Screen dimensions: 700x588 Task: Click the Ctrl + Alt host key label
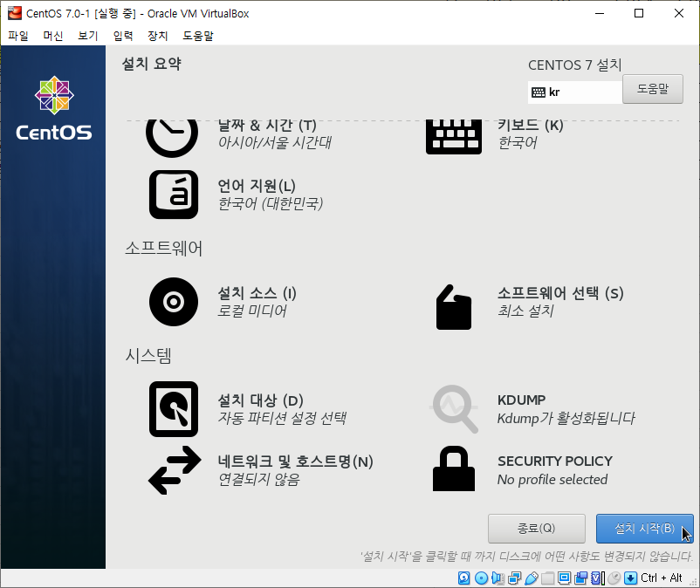click(x=662, y=578)
